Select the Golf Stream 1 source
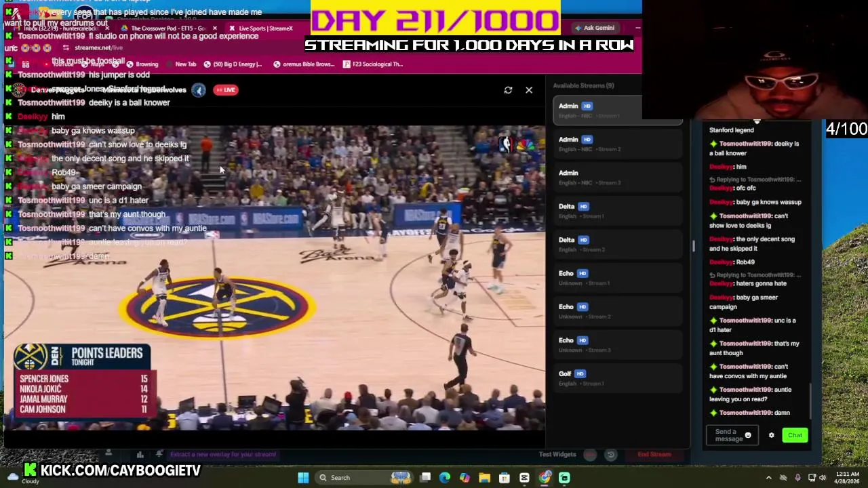868x488 pixels. point(618,378)
